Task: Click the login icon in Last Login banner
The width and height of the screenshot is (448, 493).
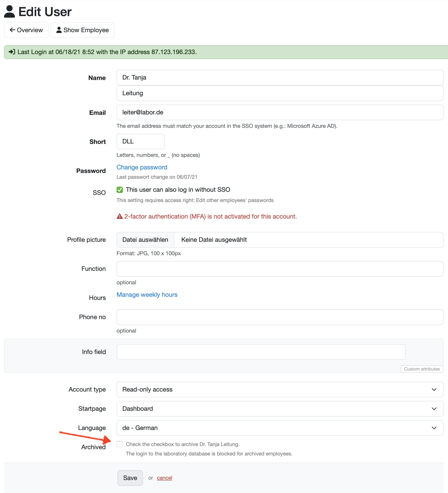Action: pos(12,52)
